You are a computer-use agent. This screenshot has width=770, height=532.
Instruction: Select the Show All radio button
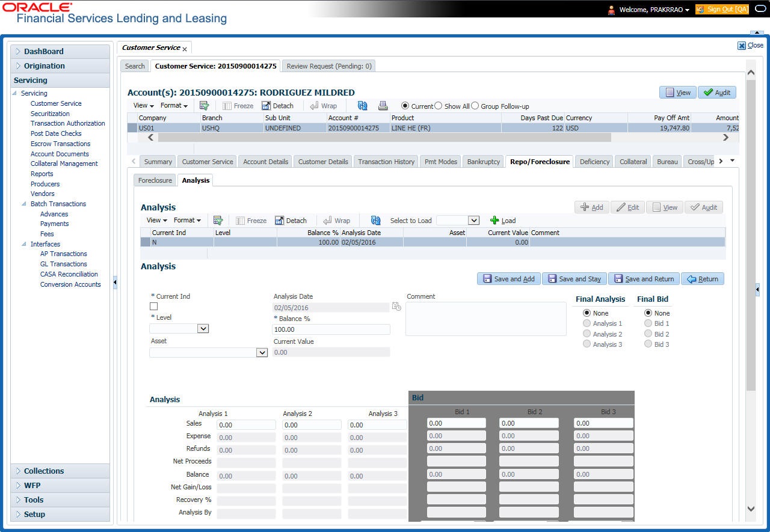(x=439, y=106)
